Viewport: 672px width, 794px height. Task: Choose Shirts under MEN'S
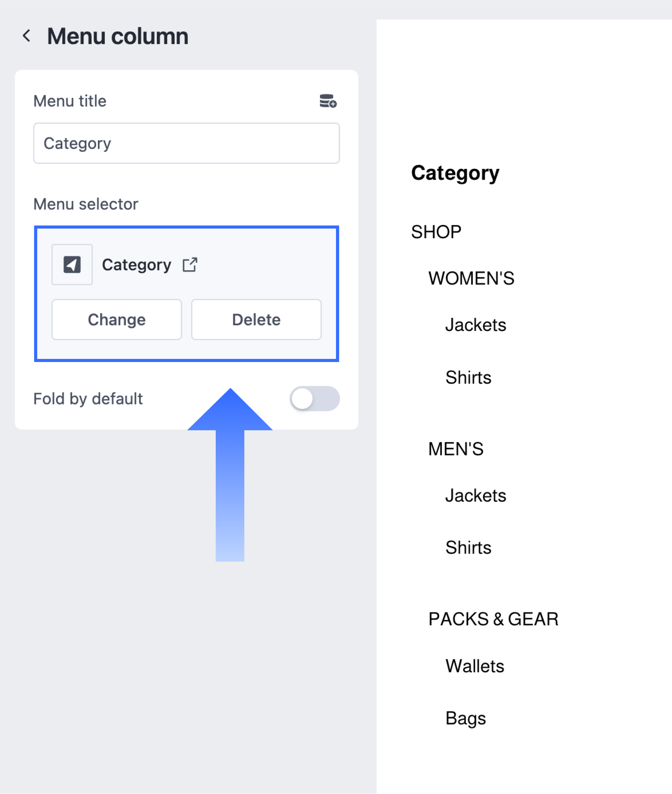(x=468, y=548)
